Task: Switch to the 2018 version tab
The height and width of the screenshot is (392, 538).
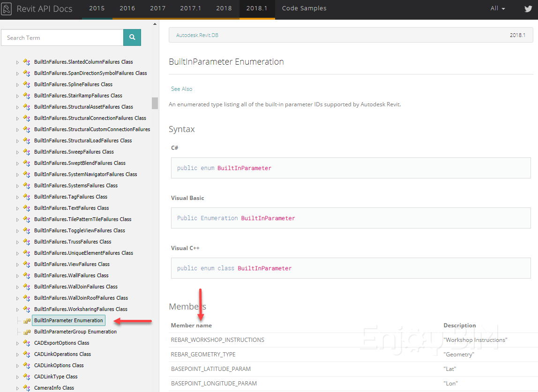Action: (224, 8)
